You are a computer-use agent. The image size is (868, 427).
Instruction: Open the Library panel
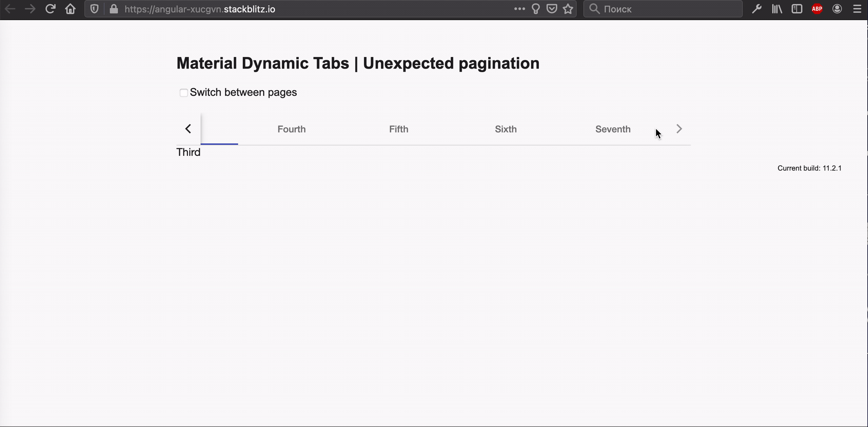coord(777,9)
